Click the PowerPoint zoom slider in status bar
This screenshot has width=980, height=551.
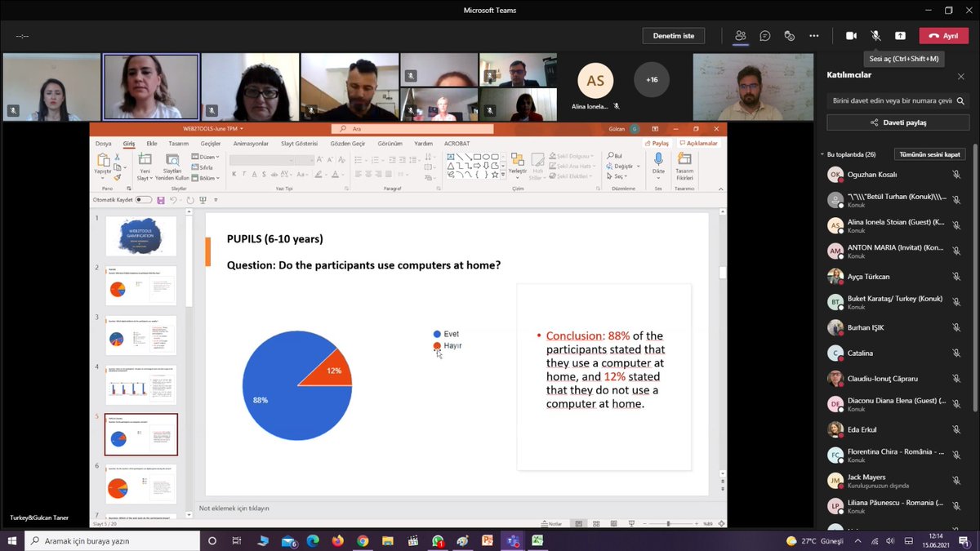(x=670, y=523)
